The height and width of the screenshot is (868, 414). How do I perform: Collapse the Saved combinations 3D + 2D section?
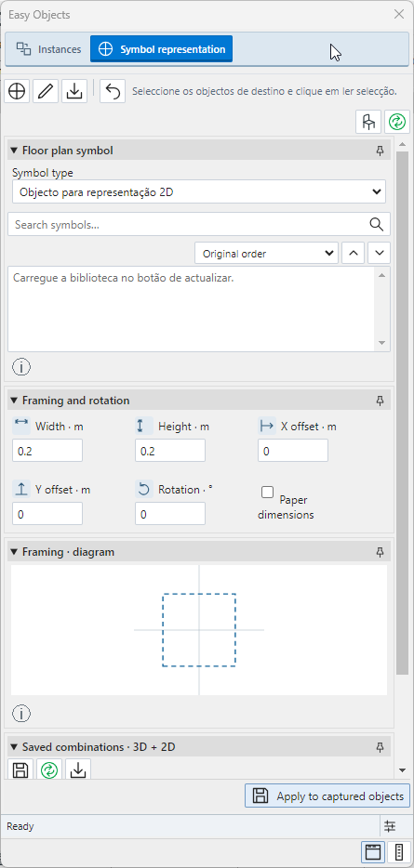point(14,747)
